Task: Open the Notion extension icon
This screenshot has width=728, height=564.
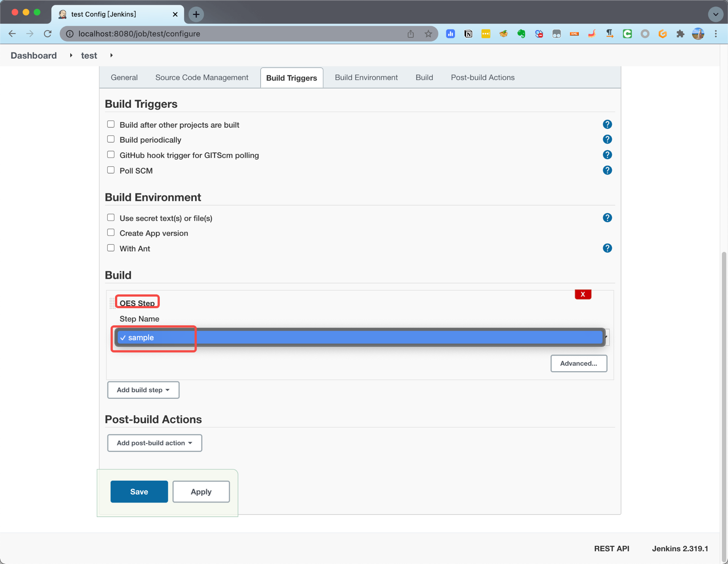Action: point(468,34)
